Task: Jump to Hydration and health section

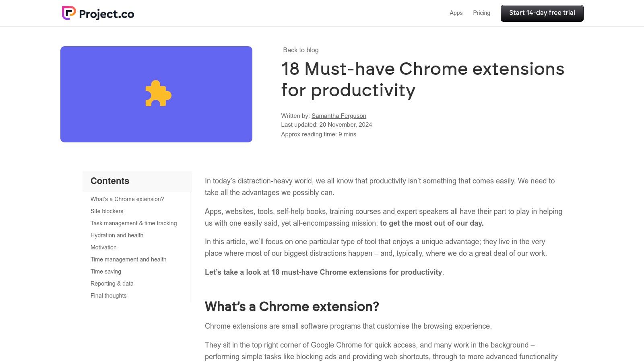Action: coord(117,235)
